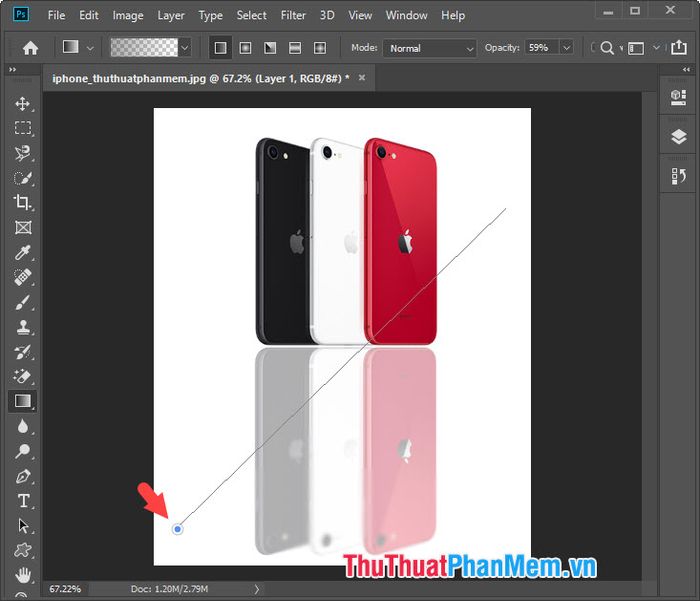Viewport: 700px width, 601px height.
Task: Select the Blur tool
Action: coord(22,426)
